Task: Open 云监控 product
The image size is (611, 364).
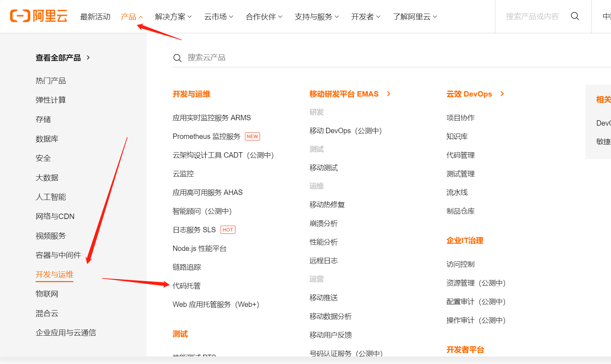Action: (183, 174)
